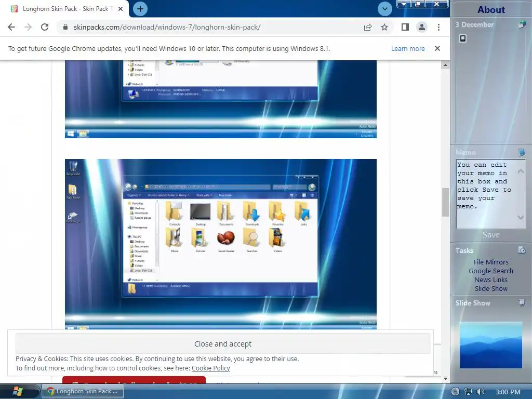The height and width of the screenshot is (399, 532).
Task: Click the Slide Show panel title
Action: pyautogui.click(x=473, y=303)
